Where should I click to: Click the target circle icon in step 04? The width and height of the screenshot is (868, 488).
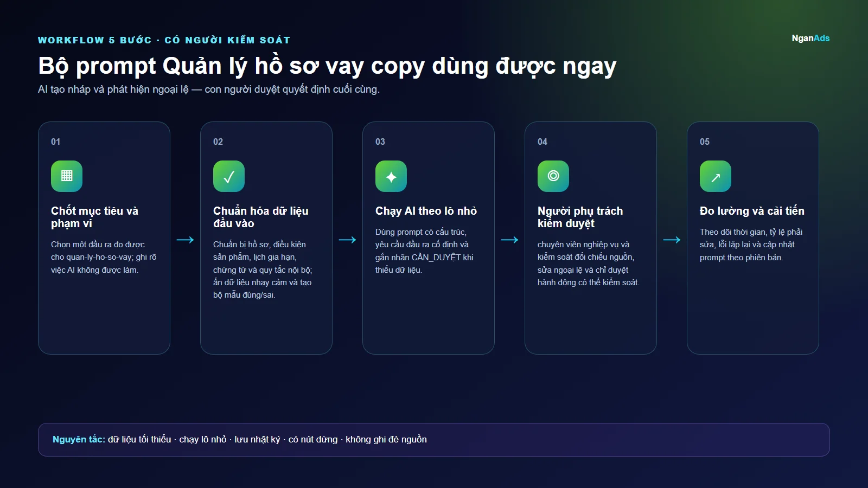(x=553, y=176)
